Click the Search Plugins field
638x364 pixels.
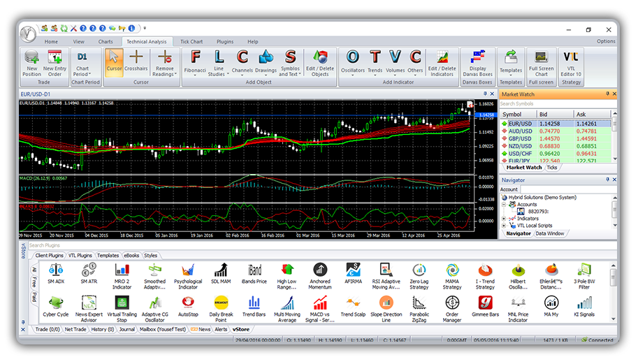[321, 245]
